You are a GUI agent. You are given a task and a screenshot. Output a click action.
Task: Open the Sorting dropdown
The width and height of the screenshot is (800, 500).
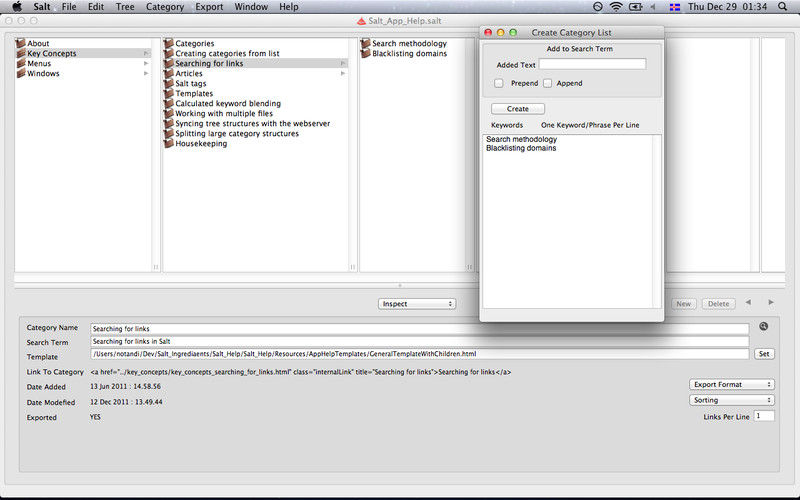[x=732, y=400]
